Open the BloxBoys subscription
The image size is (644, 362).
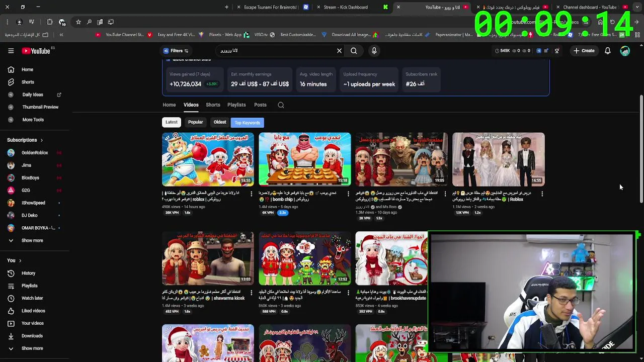34,177
